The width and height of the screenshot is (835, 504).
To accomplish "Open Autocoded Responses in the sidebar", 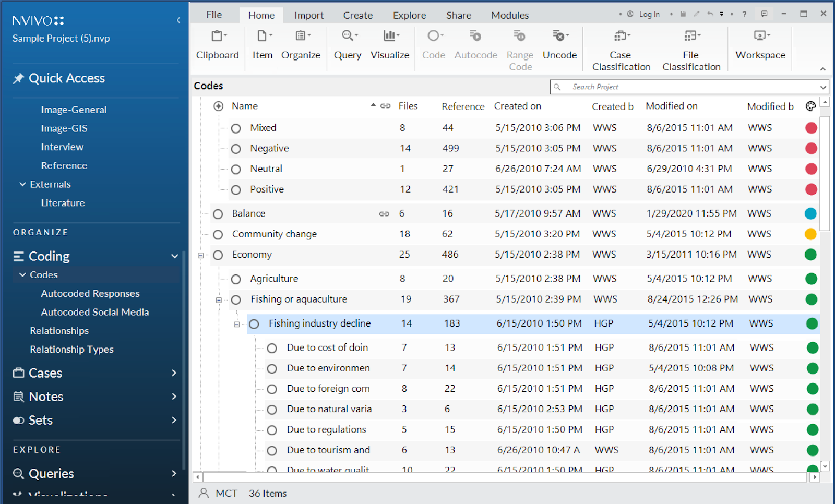I will 90,293.
